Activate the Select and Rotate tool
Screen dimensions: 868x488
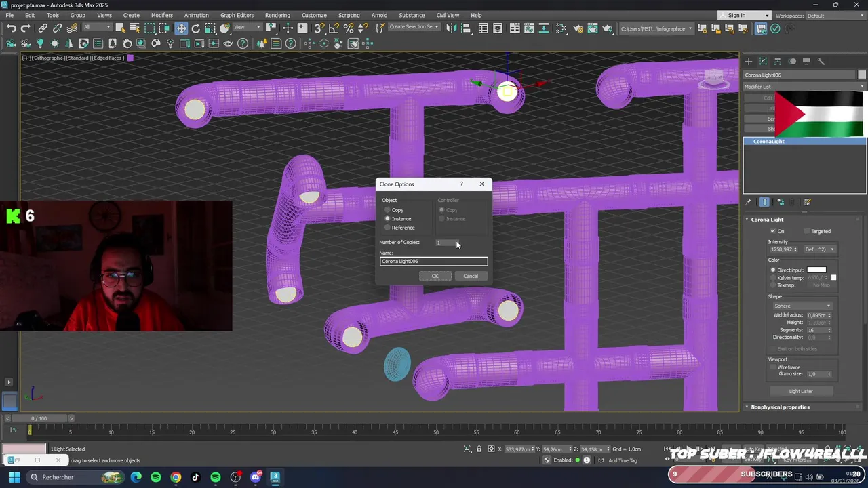pyautogui.click(x=196, y=28)
